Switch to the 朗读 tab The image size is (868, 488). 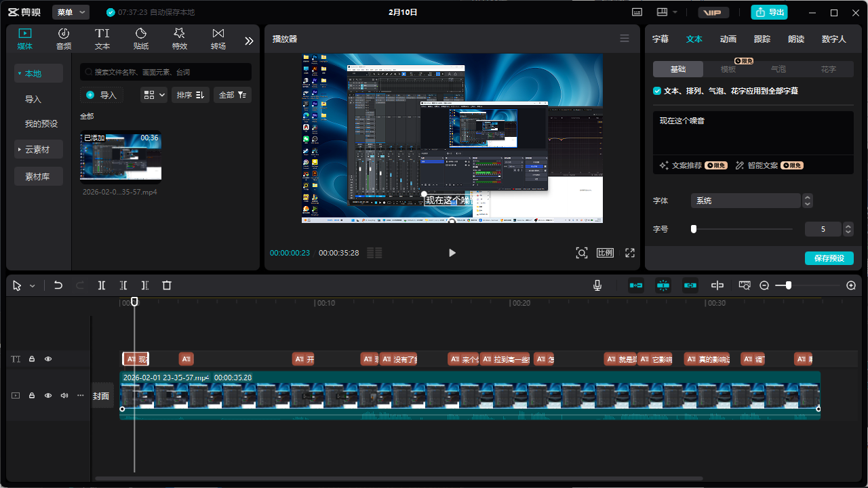click(796, 39)
